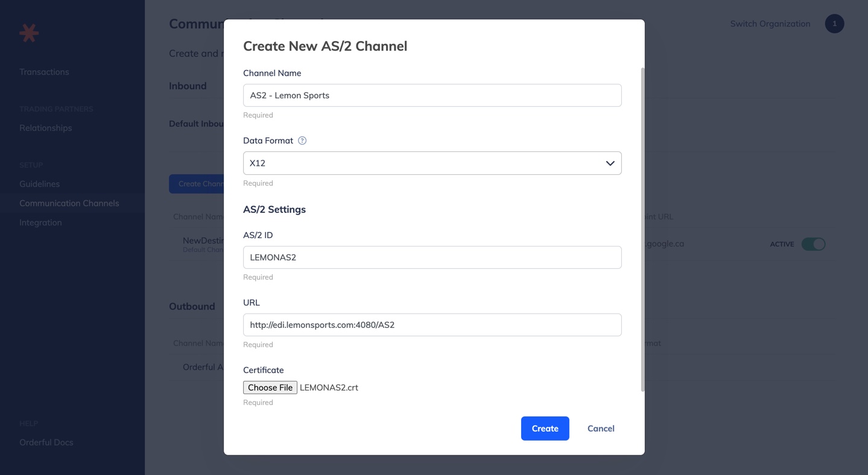Toggle the ACTIVE switch for NewDestination channel
The image size is (868, 475).
(x=813, y=244)
